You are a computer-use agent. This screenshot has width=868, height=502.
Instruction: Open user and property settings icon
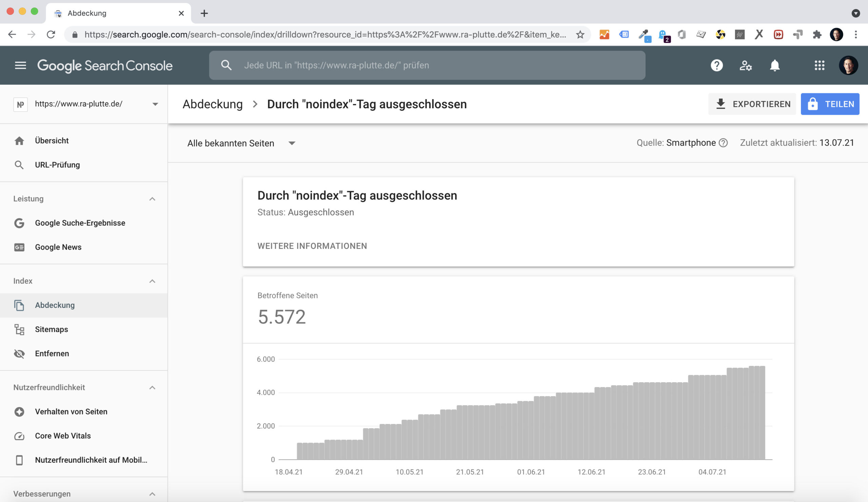(x=745, y=65)
